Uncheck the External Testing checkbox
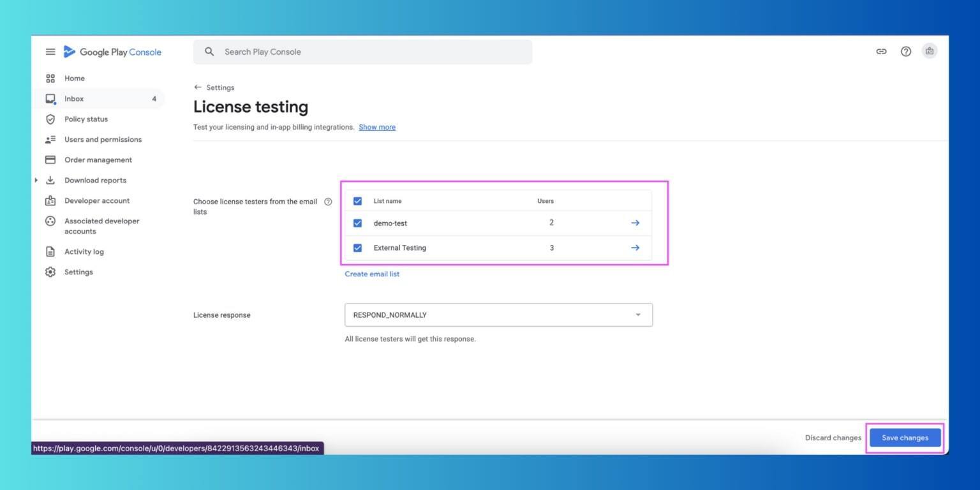 [357, 248]
